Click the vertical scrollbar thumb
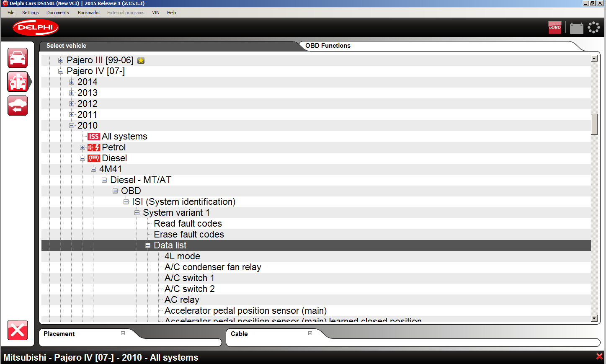The height and width of the screenshot is (364, 606). click(594, 124)
